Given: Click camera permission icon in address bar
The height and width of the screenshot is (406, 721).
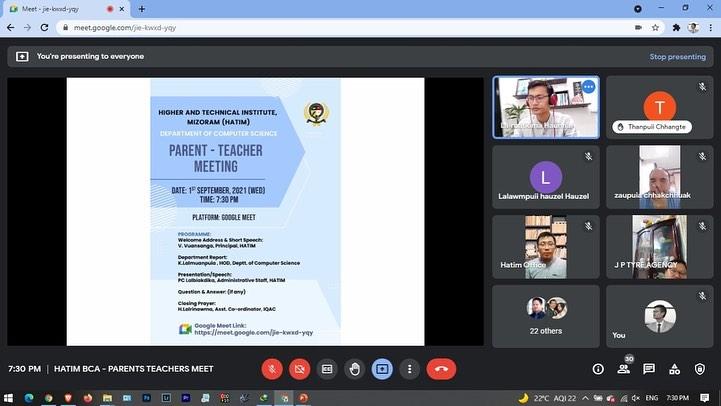Looking at the screenshot, I should [x=638, y=28].
